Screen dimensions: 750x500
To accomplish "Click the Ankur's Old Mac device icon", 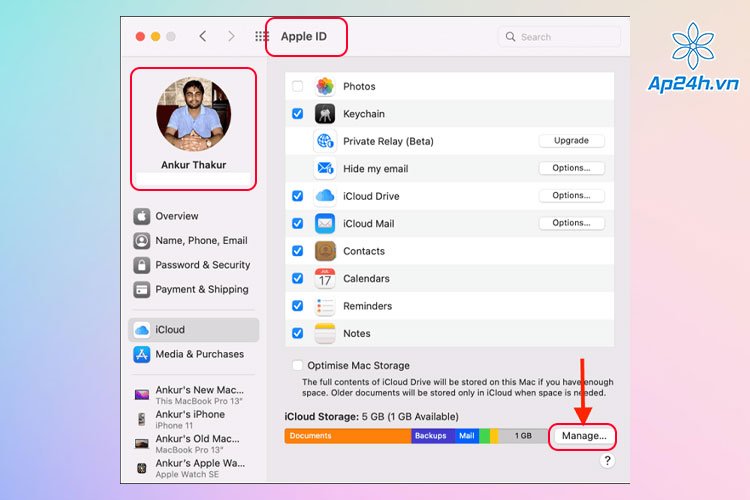I will click(142, 444).
